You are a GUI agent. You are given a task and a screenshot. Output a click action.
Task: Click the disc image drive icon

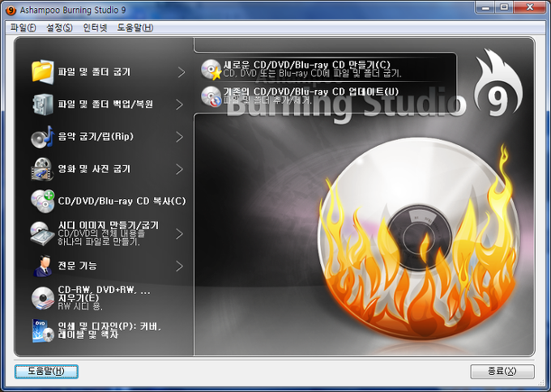click(x=42, y=233)
